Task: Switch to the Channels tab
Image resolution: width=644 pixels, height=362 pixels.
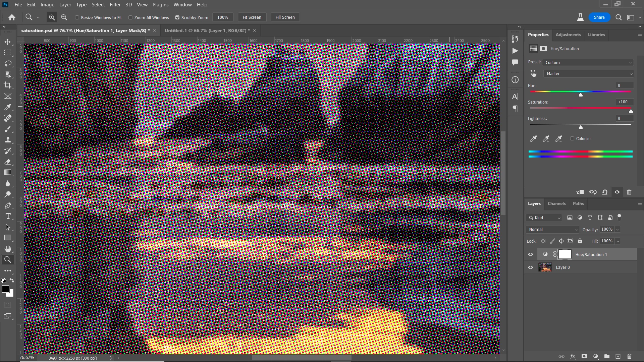Action: pyautogui.click(x=556, y=204)
